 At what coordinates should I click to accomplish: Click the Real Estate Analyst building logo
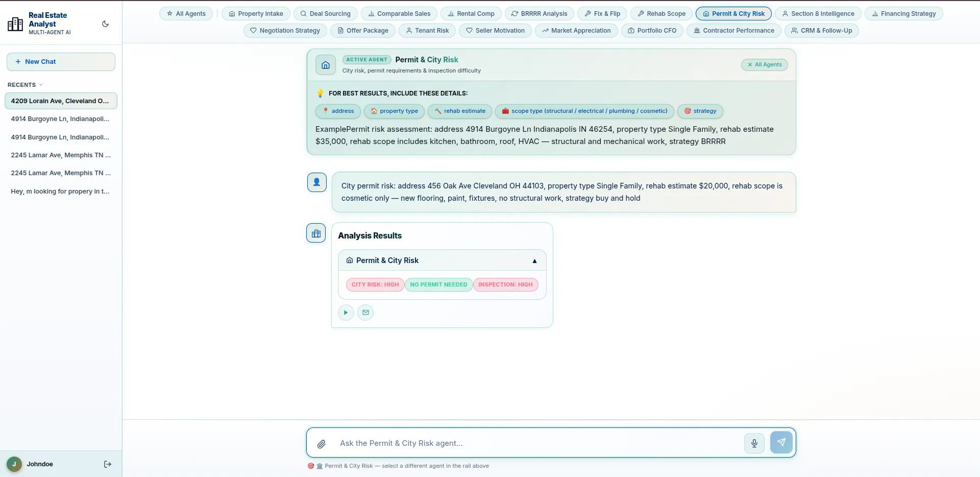tap(15, 24)
